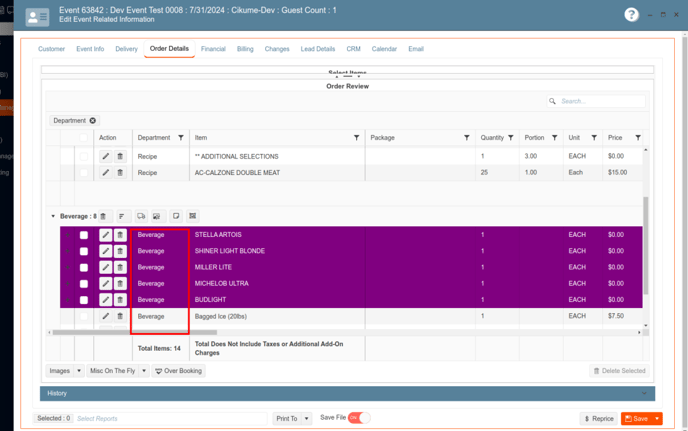Click the Beverage group sort icon
The image size is (688, 431).
tap(122, 216)
